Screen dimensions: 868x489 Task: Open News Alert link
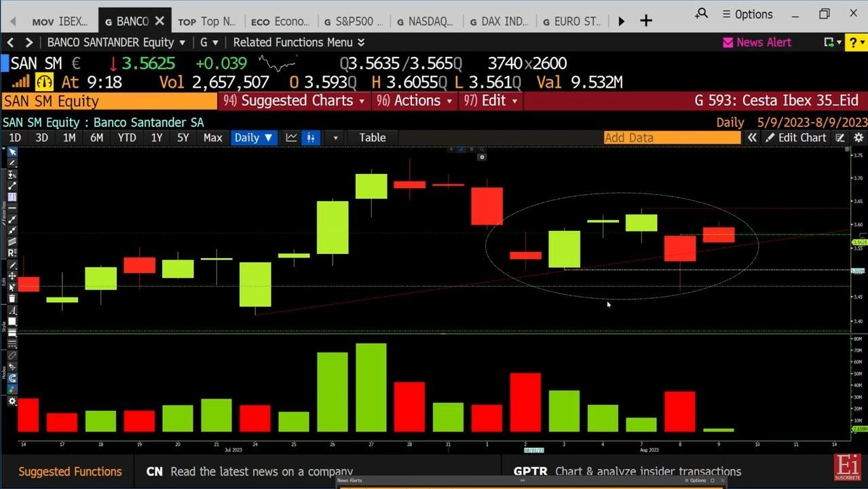(x=757, y=42)
